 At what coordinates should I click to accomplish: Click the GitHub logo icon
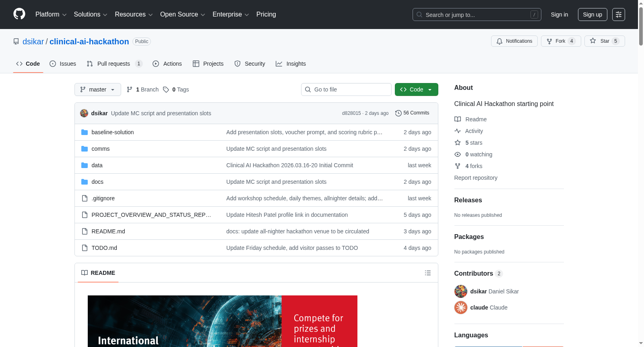pyautogui.click(x=19, y=14)
